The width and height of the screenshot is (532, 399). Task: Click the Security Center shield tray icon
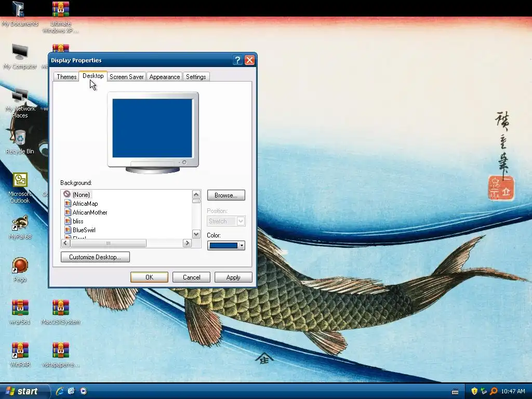(x=474, y=391)
